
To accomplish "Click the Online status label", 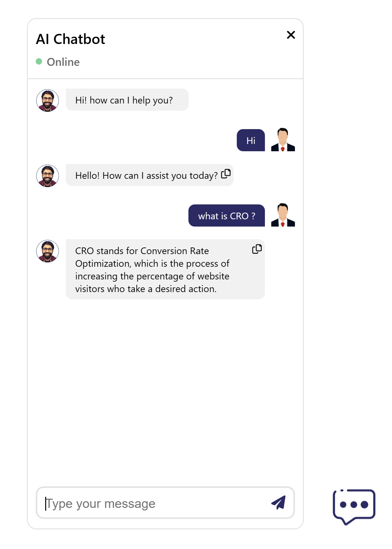I will tap(63, 62).
